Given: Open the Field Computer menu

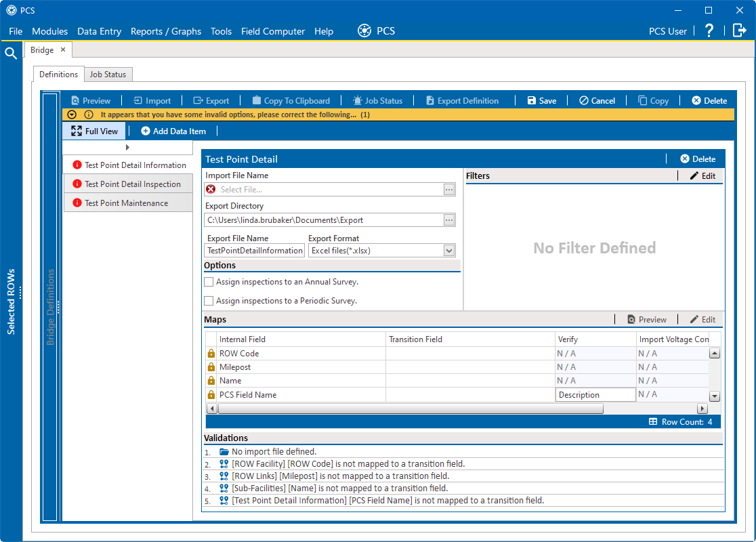Looking at the screenshot, I should point(273,31).
